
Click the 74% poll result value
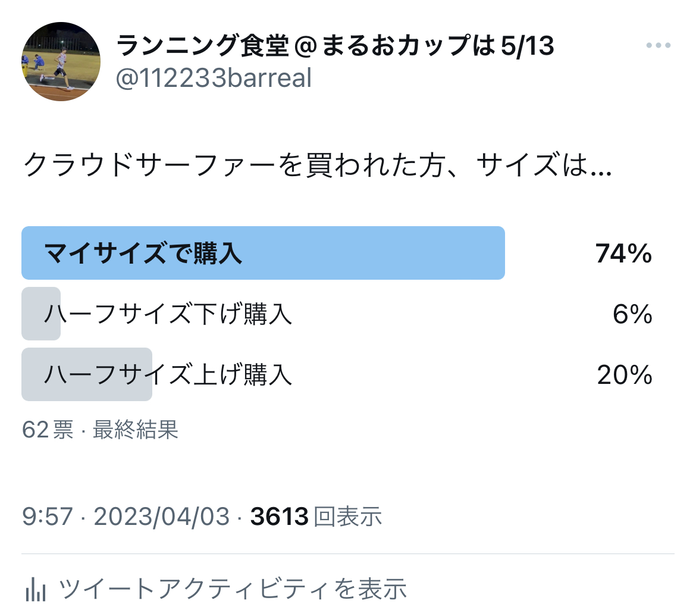click(623, 255)
